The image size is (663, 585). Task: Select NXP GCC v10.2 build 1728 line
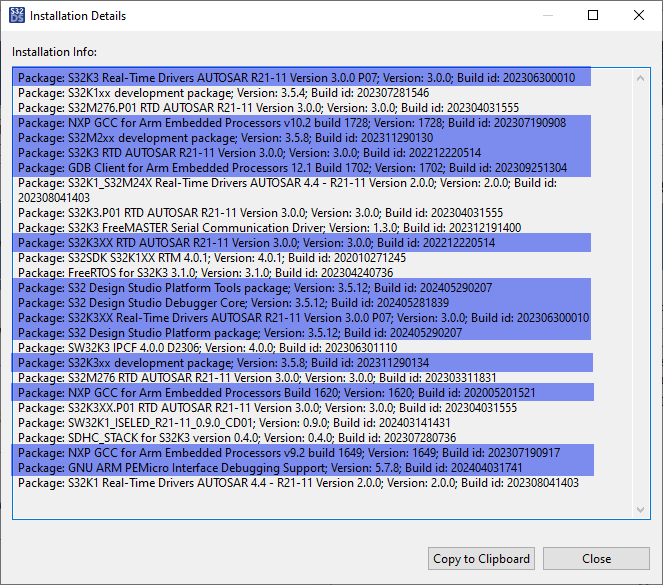pos(292,123)
